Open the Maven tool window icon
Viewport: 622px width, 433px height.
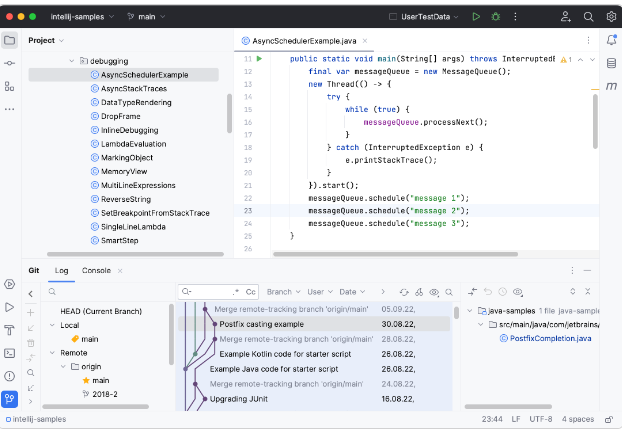[x=611, y=86]
